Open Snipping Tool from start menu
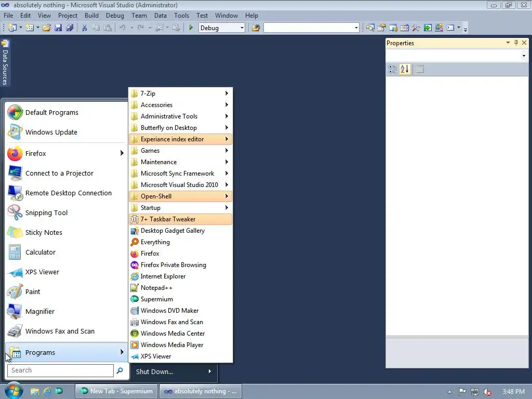This screenshot has width=532, height=399. (x=66, y=212)
